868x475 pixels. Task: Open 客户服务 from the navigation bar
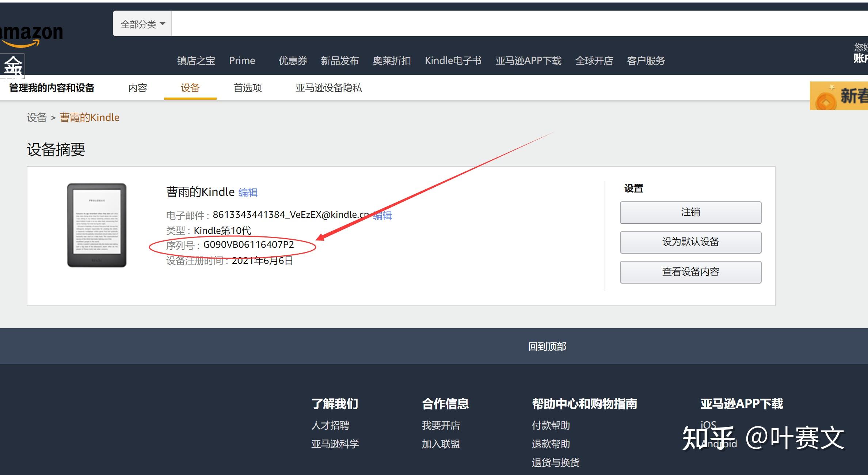(646, 61)
